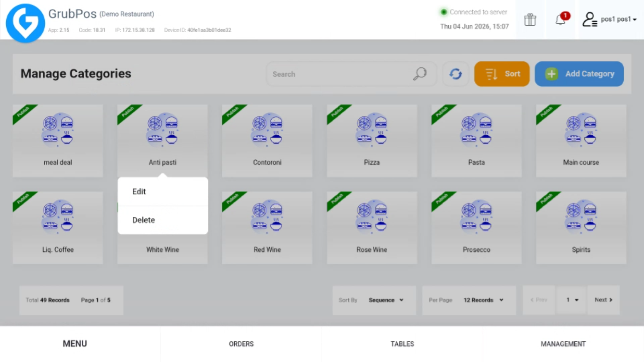Click the Add Category button
This screenshot has width=644, height=362.
[x=579, y=74]
